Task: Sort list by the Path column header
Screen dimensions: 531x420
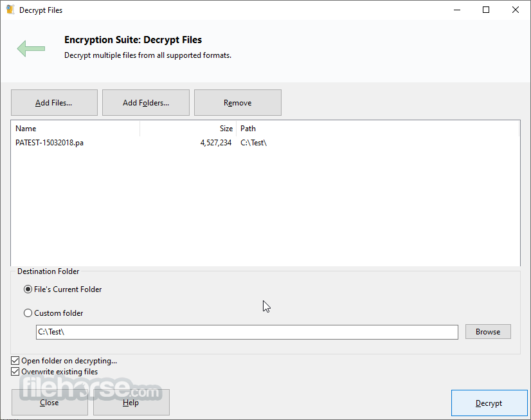Action: 377,129
